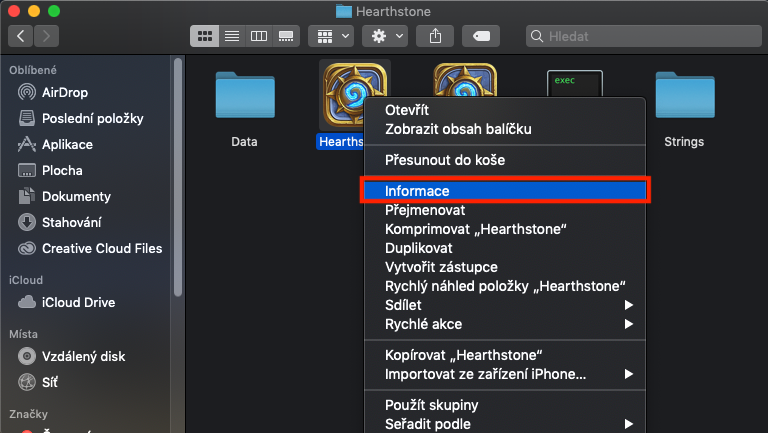Open iCloud Drive in the sidebar
Image resolution: width=768 pixels, height=433 pixels.
coord(78,302)
